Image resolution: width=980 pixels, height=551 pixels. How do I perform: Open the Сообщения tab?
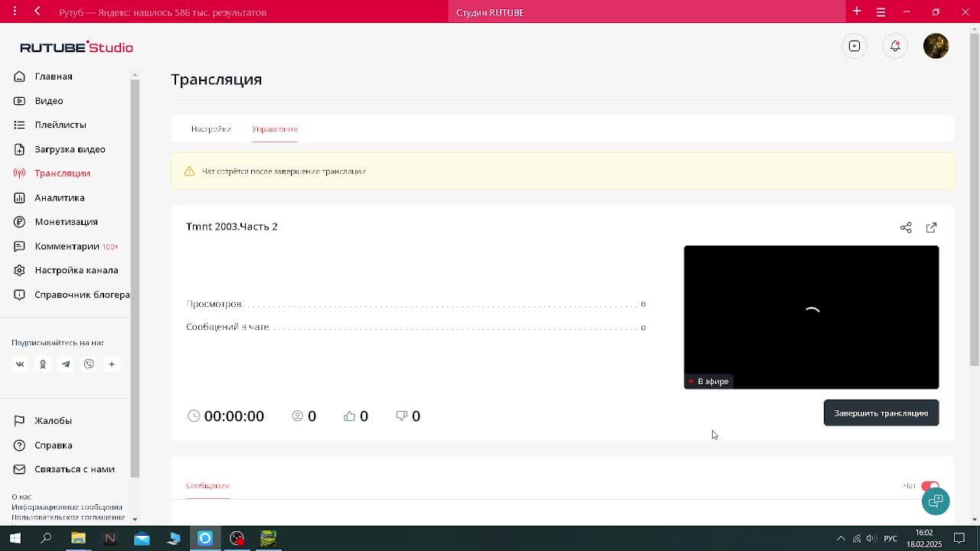pos(207,485)
